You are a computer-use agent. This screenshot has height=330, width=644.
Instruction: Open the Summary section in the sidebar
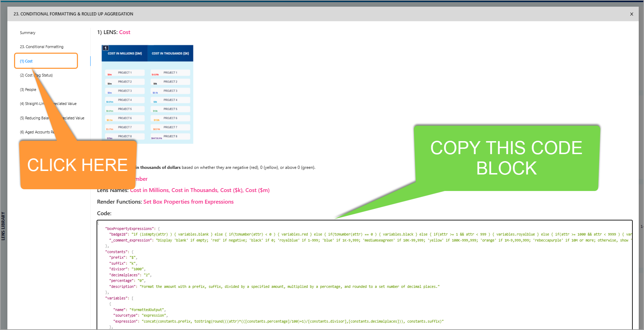(27, 33)
